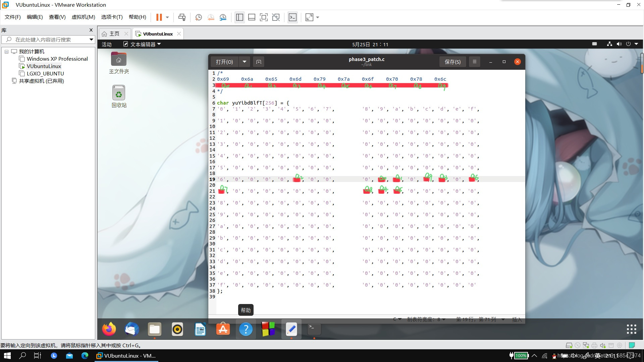Open the 文本编辑器 application menu
The height and width of the screenshot is (362, 644).
click(142, 44)
